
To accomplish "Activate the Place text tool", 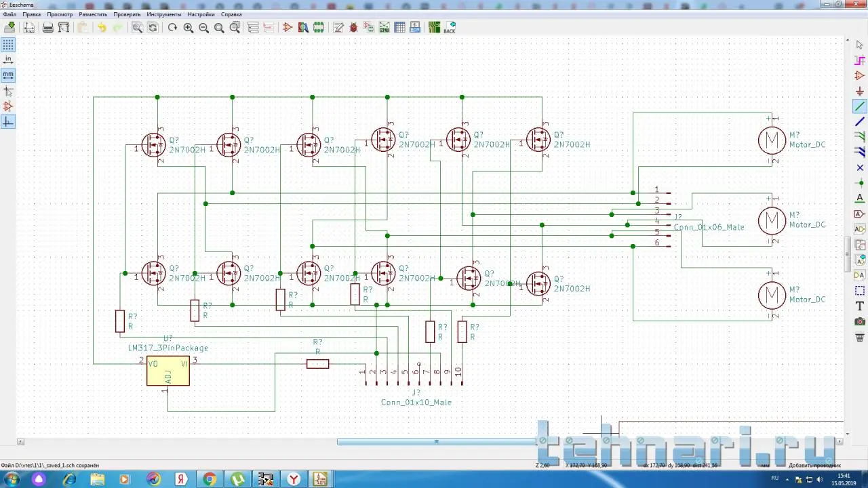I will (x=860, y=306).
